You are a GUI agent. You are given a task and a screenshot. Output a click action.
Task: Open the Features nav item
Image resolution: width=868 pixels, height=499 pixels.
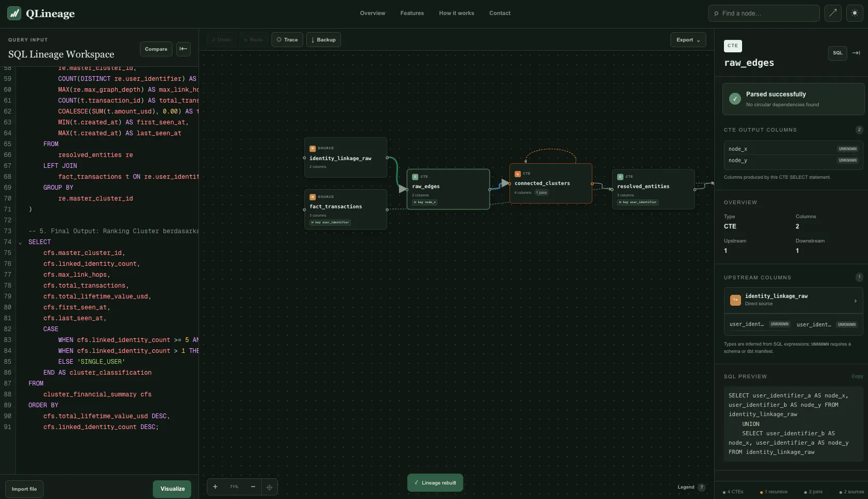click(412, 13)
